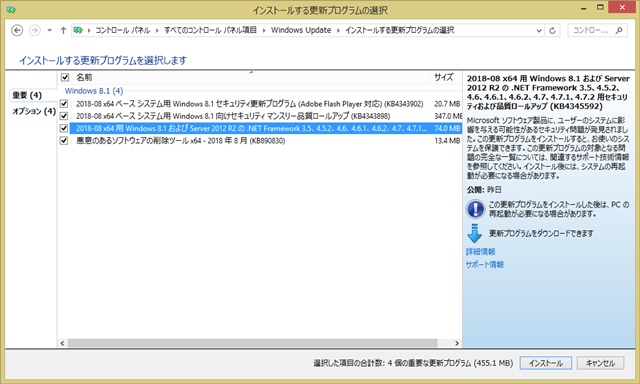
Task: Click the Windows Update icon in address bar
Action: pos(78,30)
